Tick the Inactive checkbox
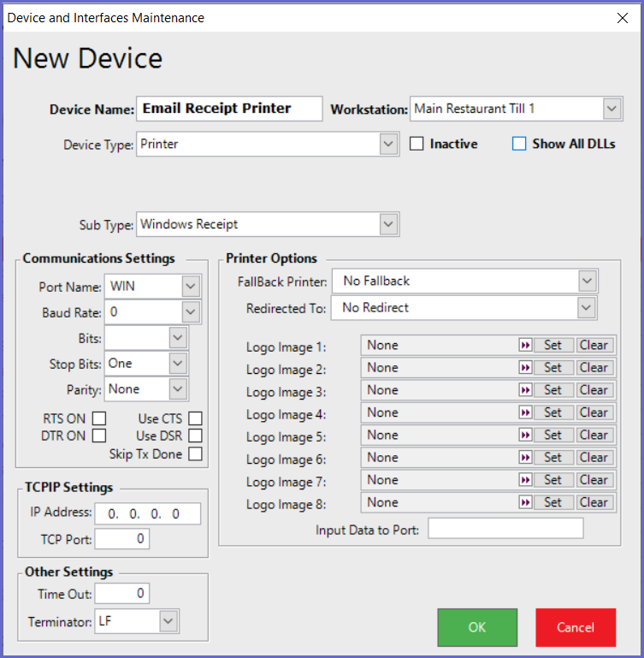 417,144
